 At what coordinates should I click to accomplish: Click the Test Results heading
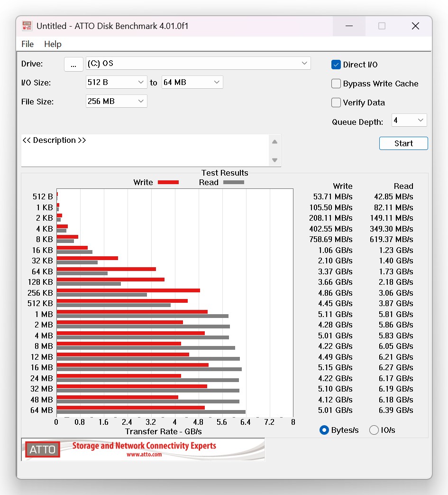tap(225, 173)
